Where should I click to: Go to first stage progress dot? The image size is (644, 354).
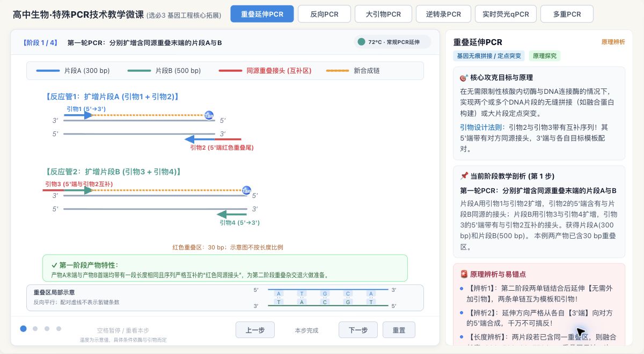pyautogui.click(x=23, y=329)
